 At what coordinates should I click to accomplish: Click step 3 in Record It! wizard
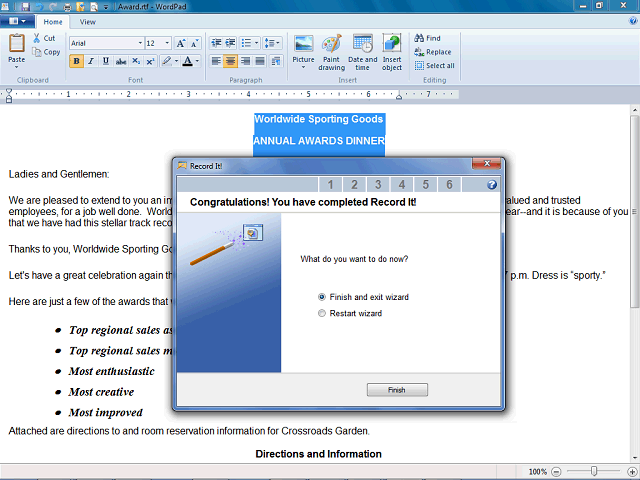tap(378, 185)
